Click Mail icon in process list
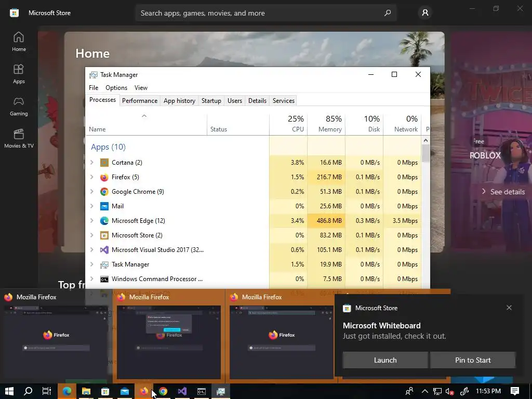 pyautogui.click(x=104, y=206)
